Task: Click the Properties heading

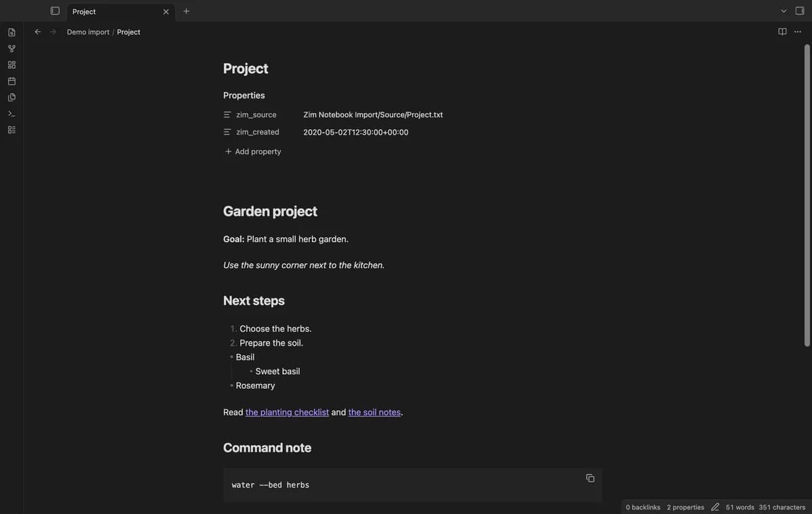Action: [x=244, y=95]
